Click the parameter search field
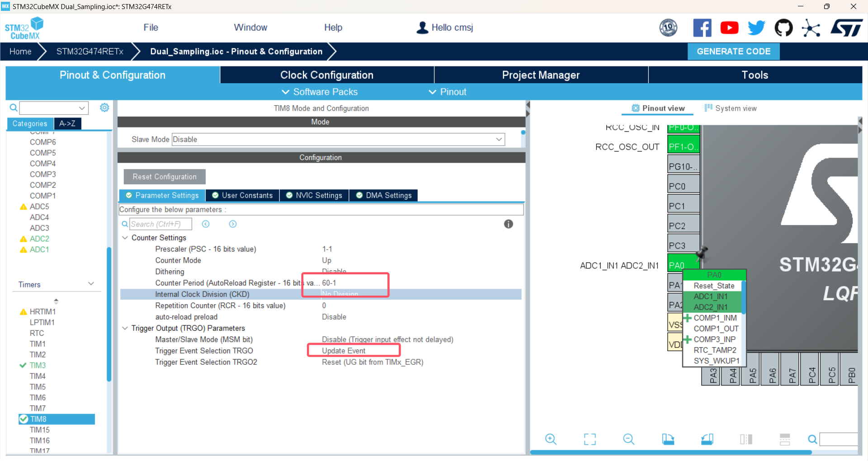This screenshot has width=868, height=461. 160,224
